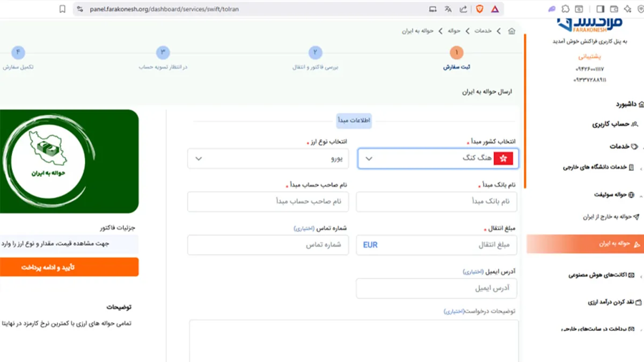Viewport: 644px width, 362px height.
Task: Open the Brave Rewards triangle icon
Action: 495,9
